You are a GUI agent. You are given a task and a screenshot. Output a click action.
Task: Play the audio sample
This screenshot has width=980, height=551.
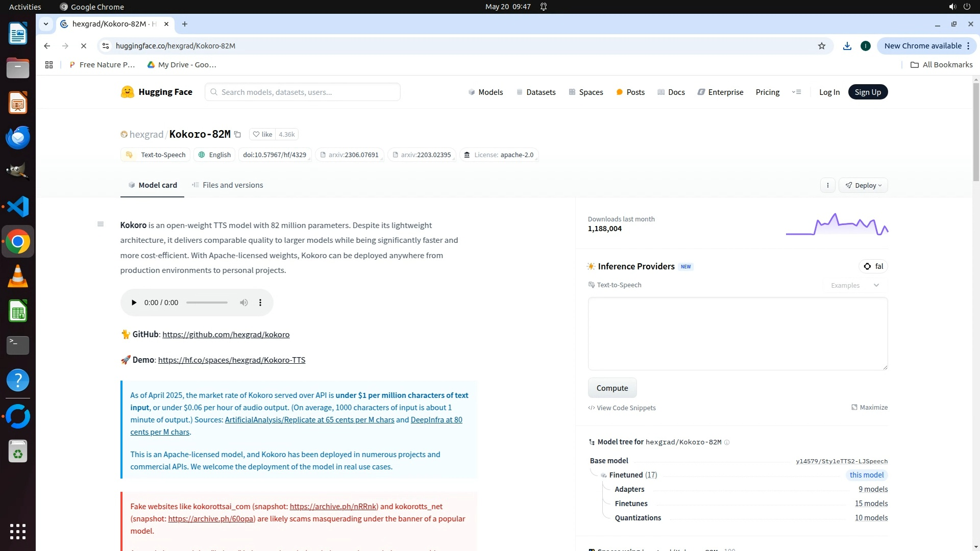[134, 303]
